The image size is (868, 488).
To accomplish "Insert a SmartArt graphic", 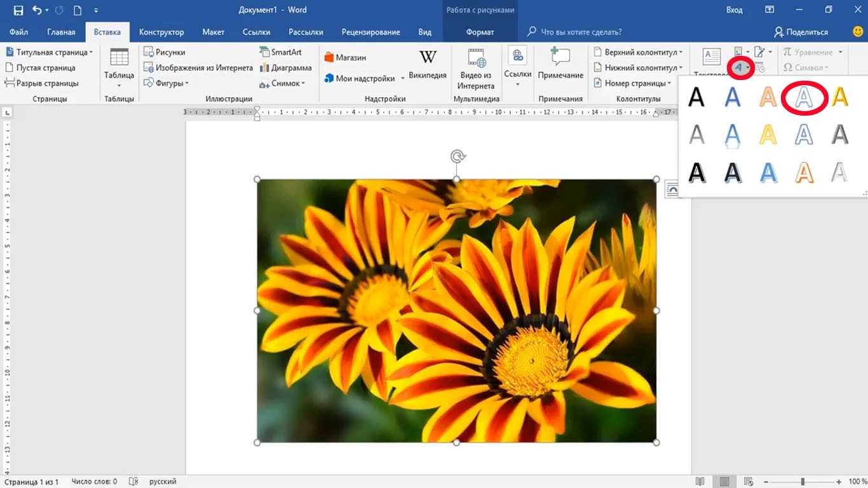I will [280, 52].
